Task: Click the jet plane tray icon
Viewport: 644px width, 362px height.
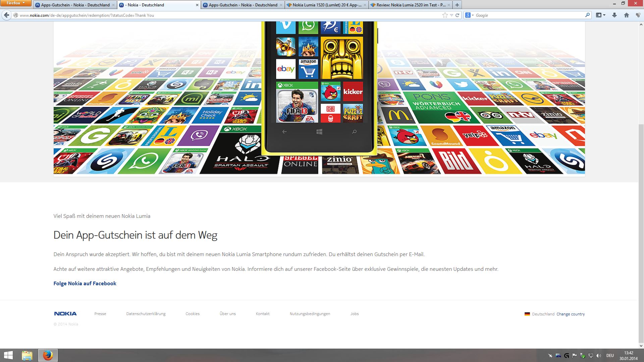Action: (x=550, y=356)
